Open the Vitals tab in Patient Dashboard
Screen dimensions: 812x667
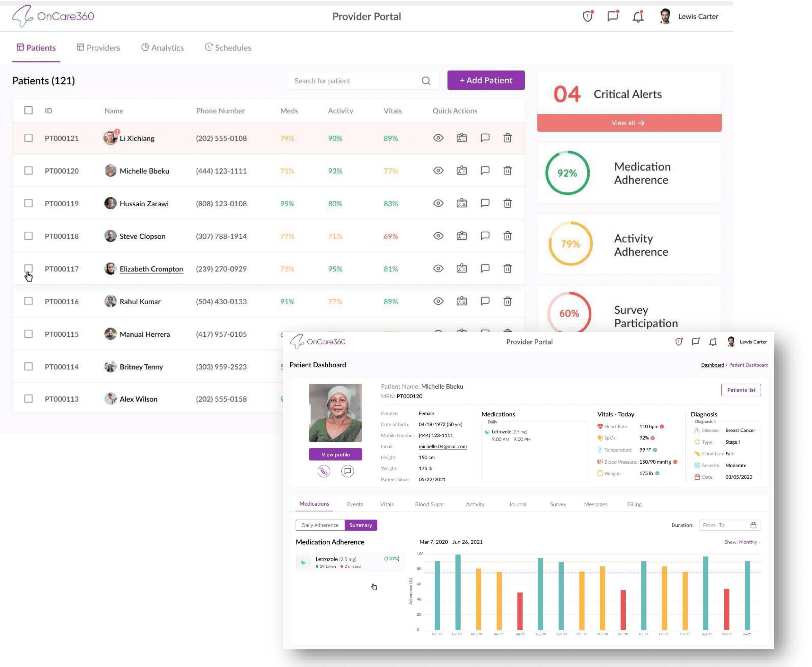(387, 504)
